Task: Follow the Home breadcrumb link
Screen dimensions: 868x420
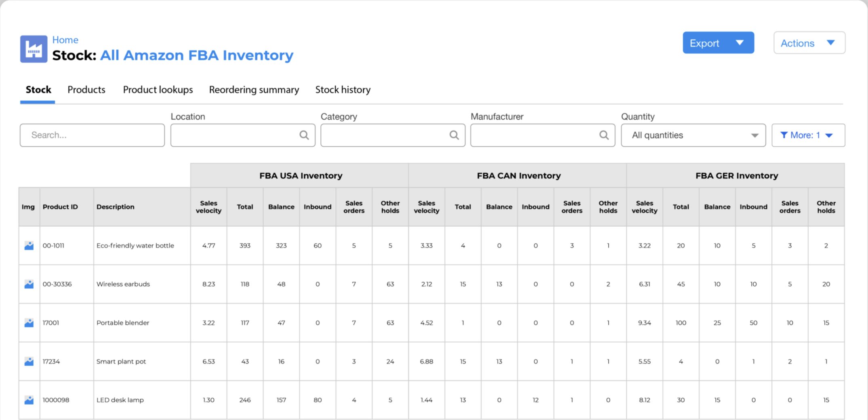Action: click(x=65, y=40)
